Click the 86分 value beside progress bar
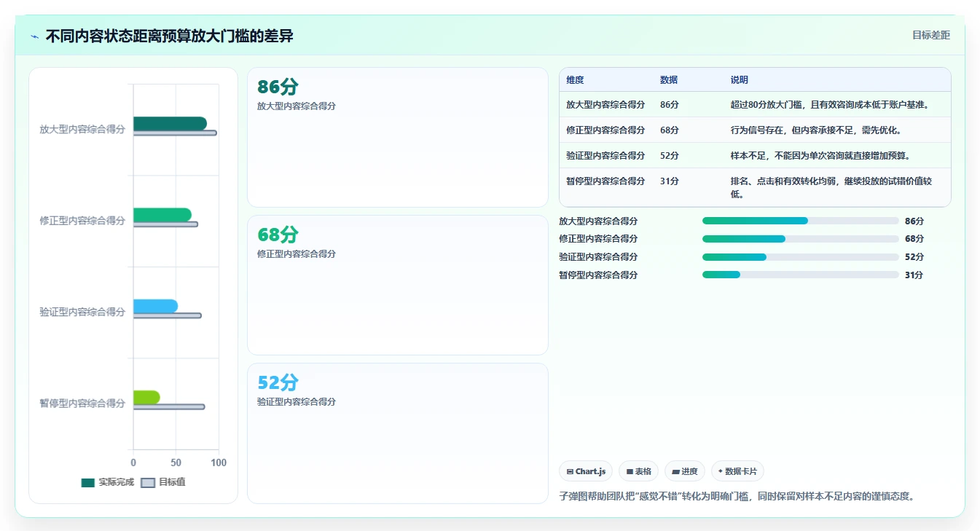Image resolution: width=980 pixels, height=531 pixels. pos(914,221)
